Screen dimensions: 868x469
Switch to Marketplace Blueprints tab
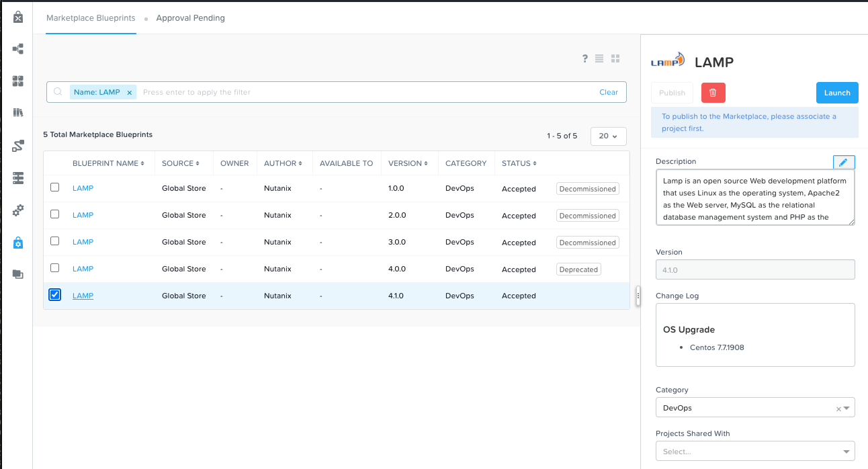91,18
